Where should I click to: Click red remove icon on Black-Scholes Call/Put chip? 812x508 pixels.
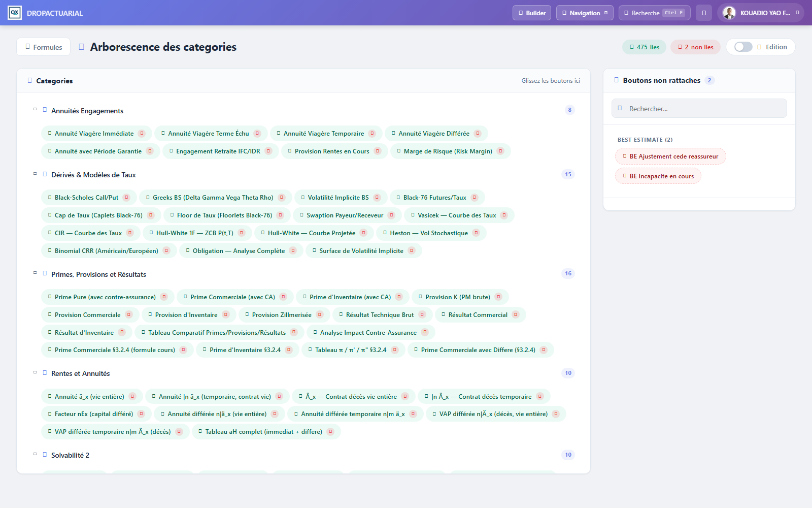[127, 198]
